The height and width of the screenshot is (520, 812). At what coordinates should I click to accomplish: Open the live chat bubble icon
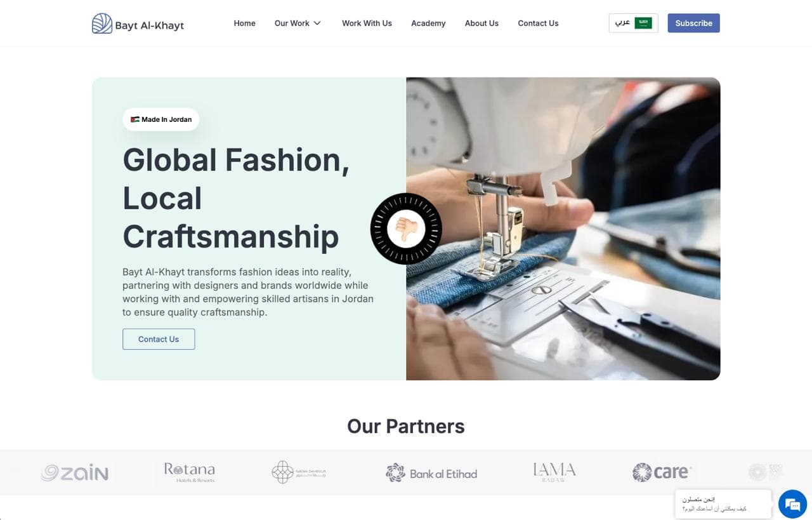tap(792, 504)
